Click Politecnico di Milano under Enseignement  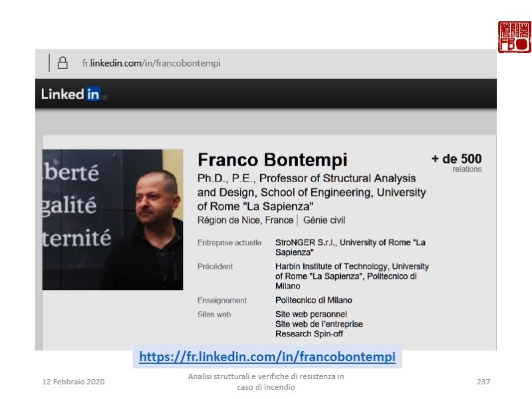[x=314, y=301]
